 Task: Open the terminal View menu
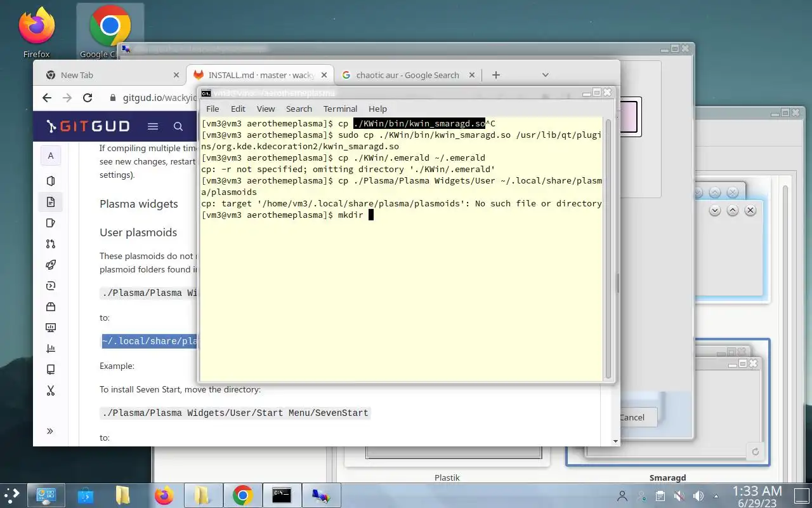point(266,109)
